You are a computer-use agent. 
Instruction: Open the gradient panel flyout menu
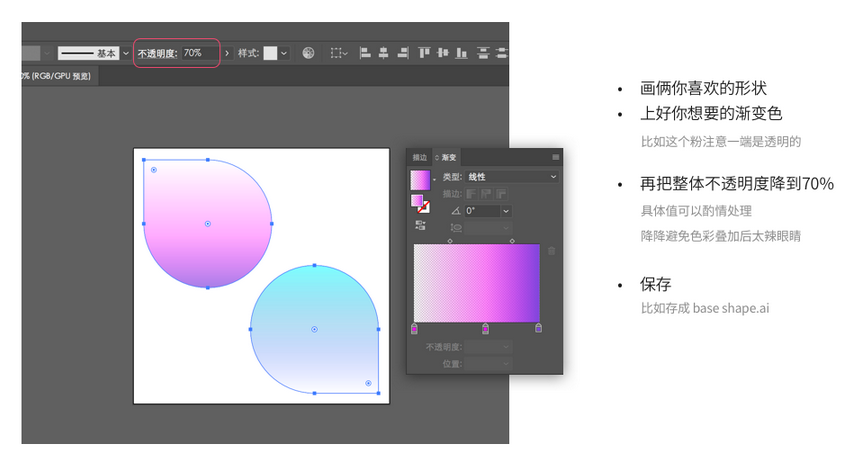[x=556, y=157]
